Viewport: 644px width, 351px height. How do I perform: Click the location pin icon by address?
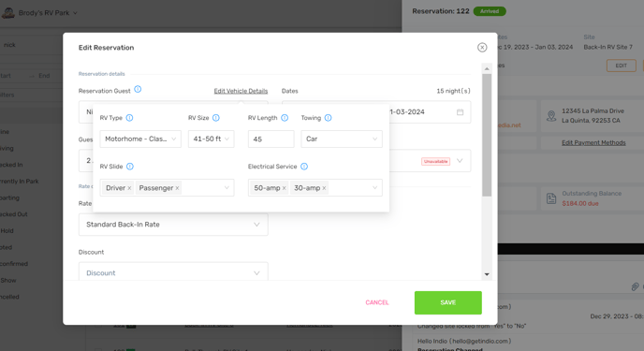tap(551, 116)
